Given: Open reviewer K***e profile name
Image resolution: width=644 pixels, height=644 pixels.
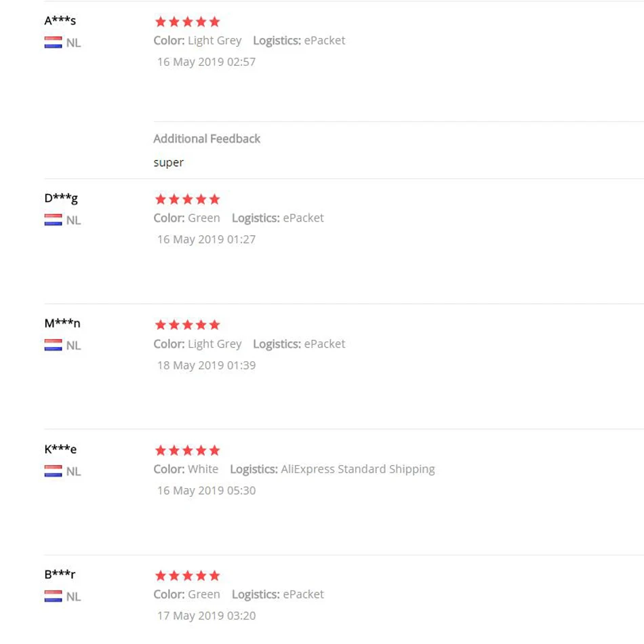Looking at the screenshot, I should coord(60,449).
